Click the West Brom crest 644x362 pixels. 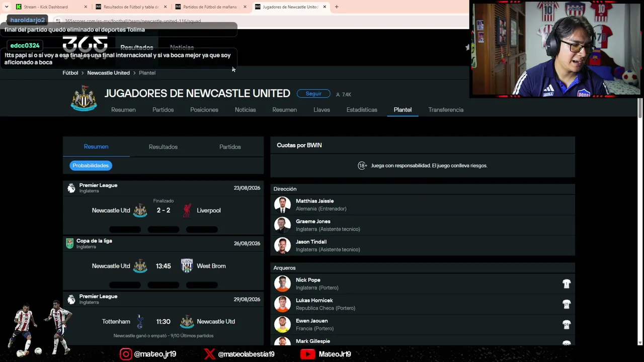click(x=187, y=266)
